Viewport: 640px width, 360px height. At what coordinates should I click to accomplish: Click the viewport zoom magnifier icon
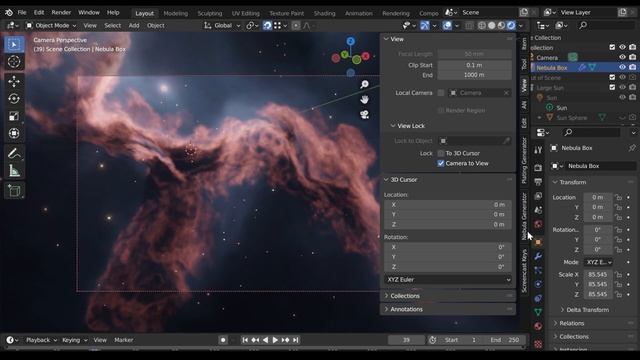pyautogui.click(x=364, y=84)
